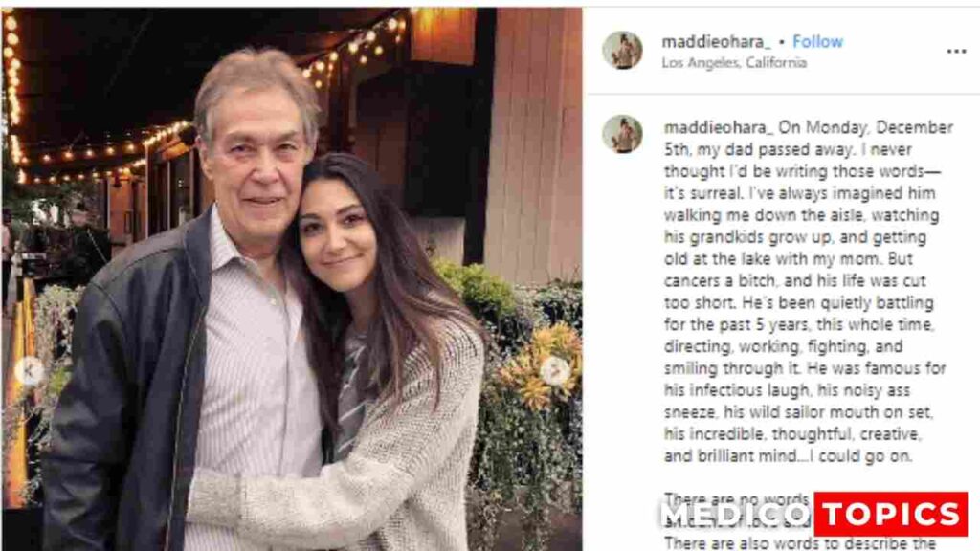Click the MEDICO watermark text

pyautogui.click(x=734, y=515)
